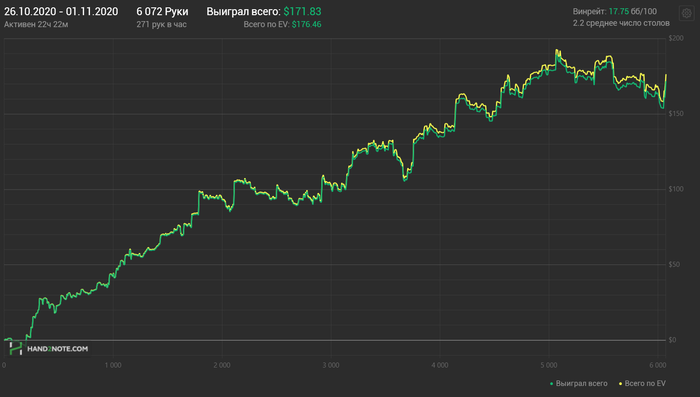The width and height of the screenshot is (700, 397).
Task: Click the green legend dot for winnings
Action: (x=552, y=384)
